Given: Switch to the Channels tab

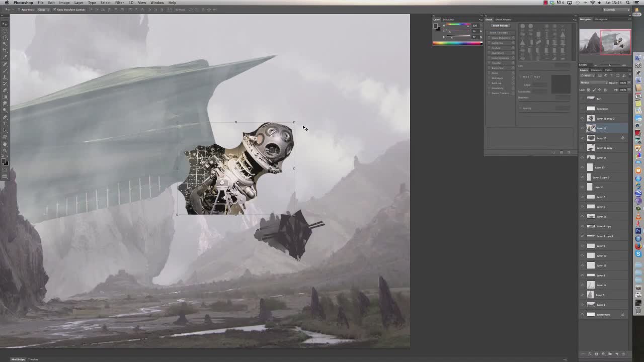Looking at the screenshot, I should (596, 70).
